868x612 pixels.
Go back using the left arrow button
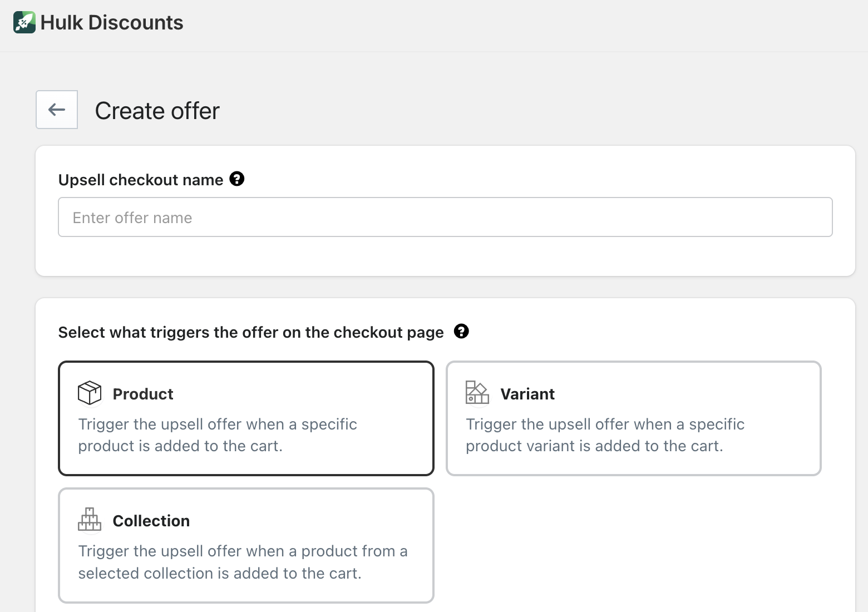(x=57, y=110)
